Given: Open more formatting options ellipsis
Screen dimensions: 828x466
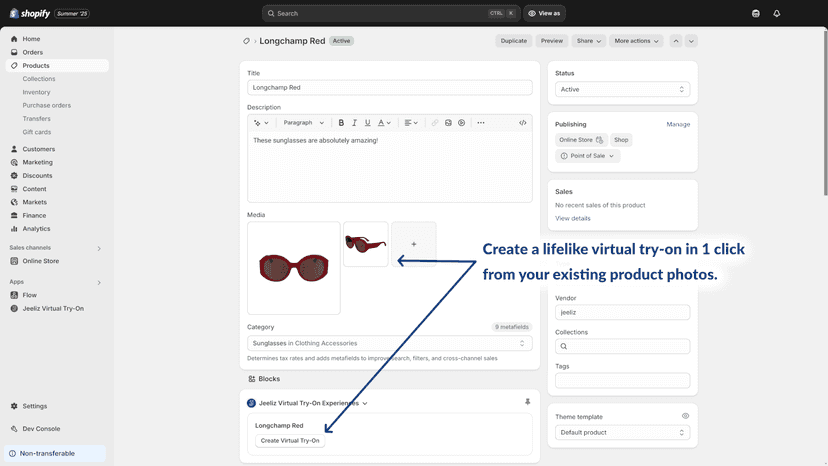Looking at the screenshot, I should click(481, 123).
